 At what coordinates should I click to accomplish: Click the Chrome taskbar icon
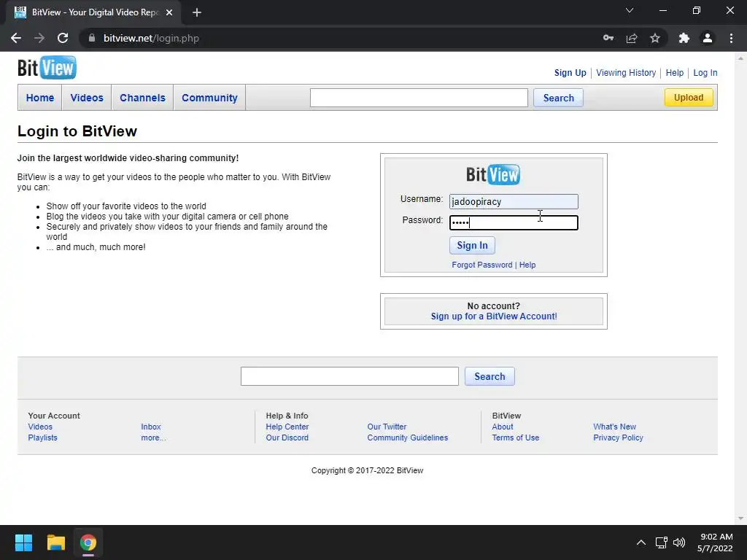pos(88,542)
